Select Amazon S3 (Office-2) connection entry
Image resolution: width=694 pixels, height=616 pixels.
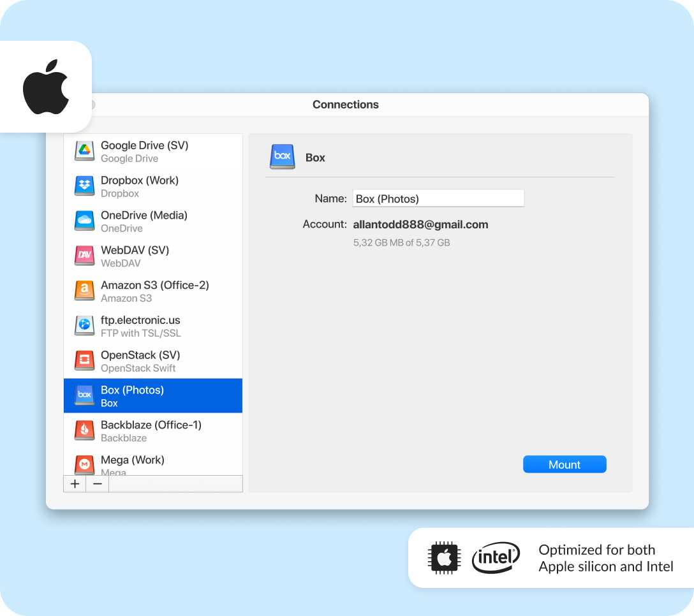tap(154, 291)
